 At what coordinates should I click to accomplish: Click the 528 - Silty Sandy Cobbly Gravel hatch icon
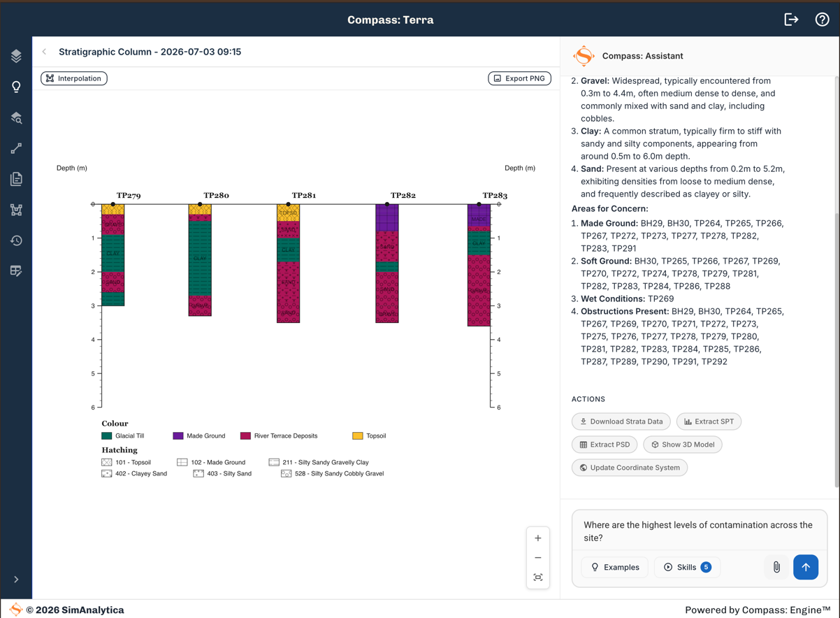click(x=287, y=473)
